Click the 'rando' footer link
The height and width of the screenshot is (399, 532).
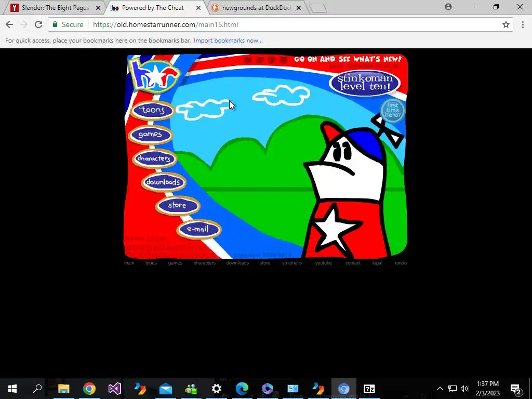(401, 263)
